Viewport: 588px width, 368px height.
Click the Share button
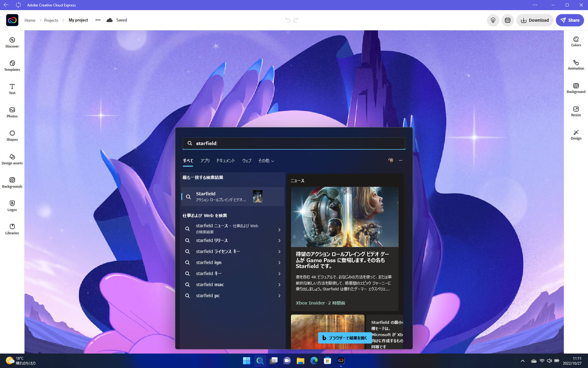(570, 20)
